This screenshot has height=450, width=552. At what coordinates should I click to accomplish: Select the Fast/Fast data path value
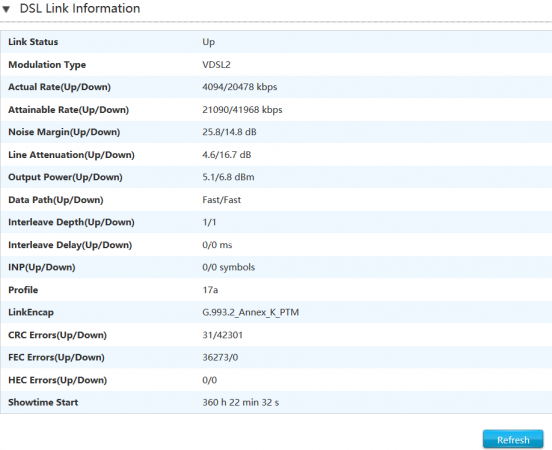click(x=221, y=200)
